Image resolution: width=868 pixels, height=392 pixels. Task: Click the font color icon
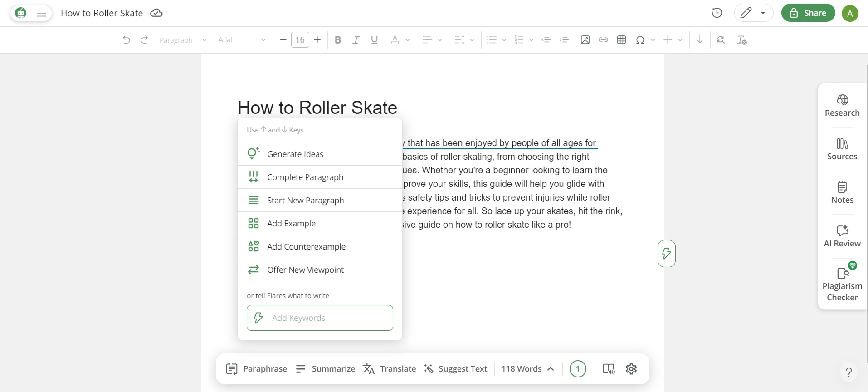(395, 40)
